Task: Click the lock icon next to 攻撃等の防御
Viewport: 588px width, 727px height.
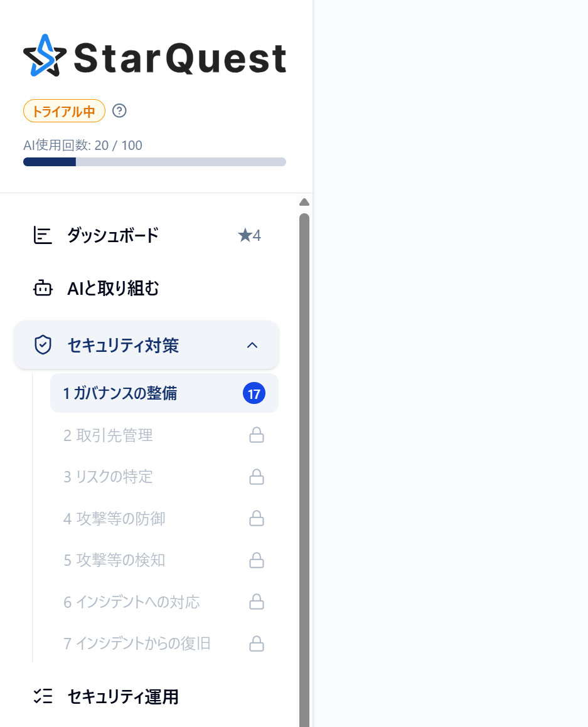Action: 257,518
